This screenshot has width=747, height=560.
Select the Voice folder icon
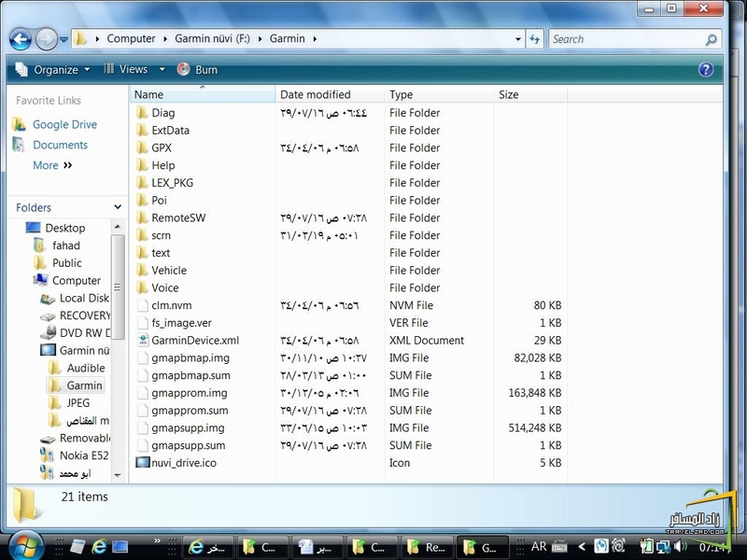coord(142,287)
